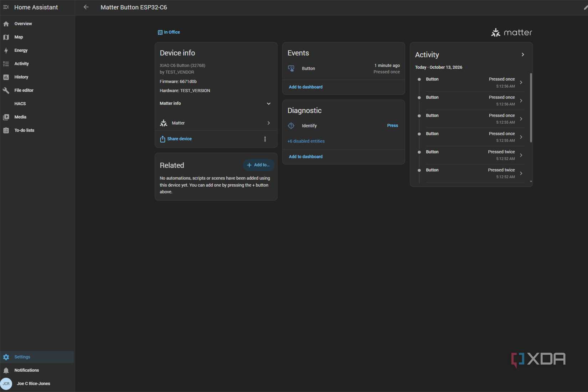Open the File editor wrench icon
The image size is (588, 392).
tap(6, 91)
